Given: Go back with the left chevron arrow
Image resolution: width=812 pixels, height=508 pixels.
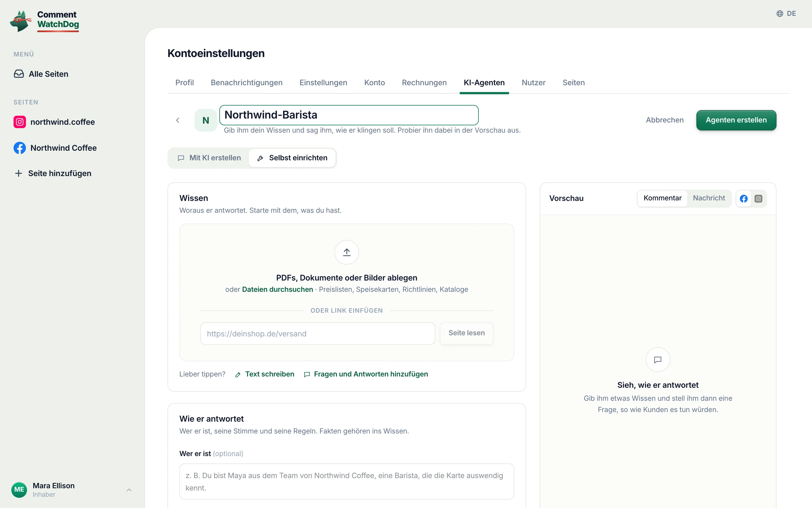Looking at the screenshot, I should click(x=178, y=120).
